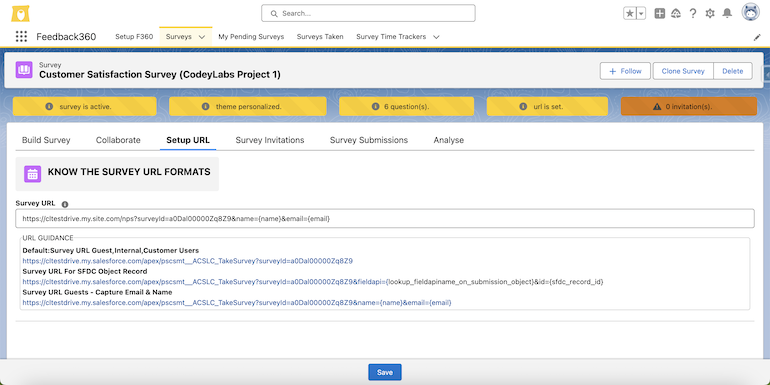Switch to the Collaborate tab
The width and height of the screenshot is (770, 385).
[118, 140]
